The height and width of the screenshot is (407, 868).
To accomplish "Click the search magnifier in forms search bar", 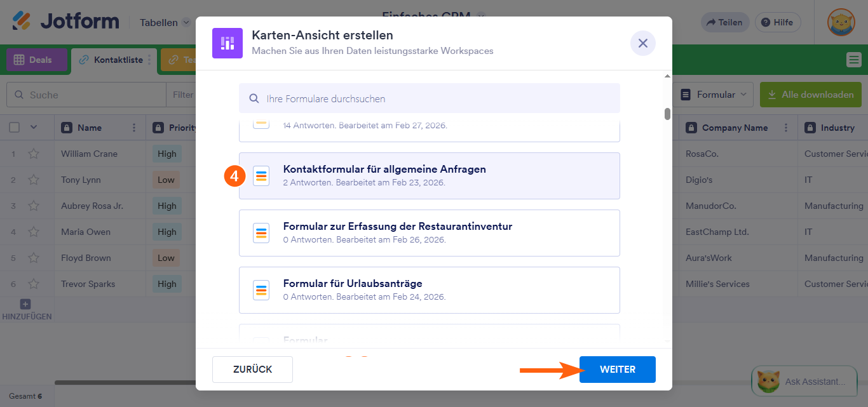I will pos(254,98).
